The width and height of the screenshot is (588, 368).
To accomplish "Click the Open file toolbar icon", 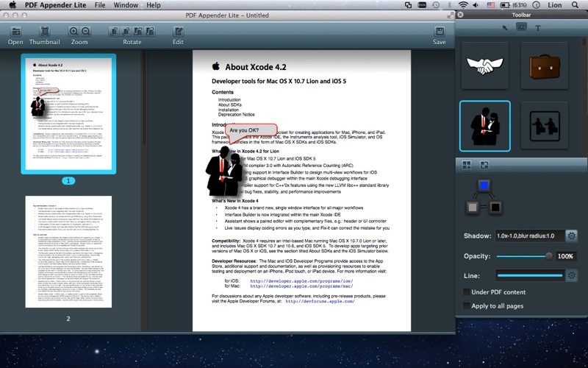I will (15, 32).
